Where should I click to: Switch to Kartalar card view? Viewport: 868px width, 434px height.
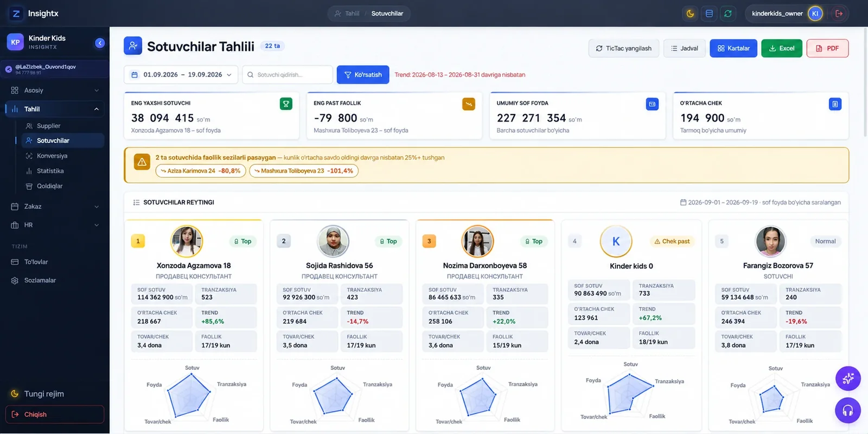733,48
